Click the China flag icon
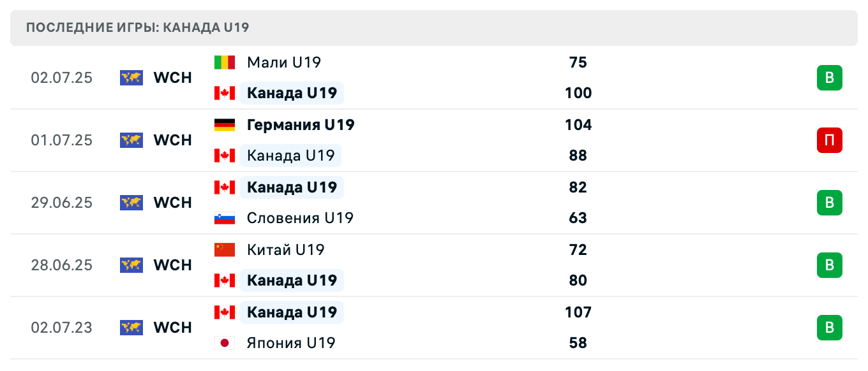 click(224, 250)
